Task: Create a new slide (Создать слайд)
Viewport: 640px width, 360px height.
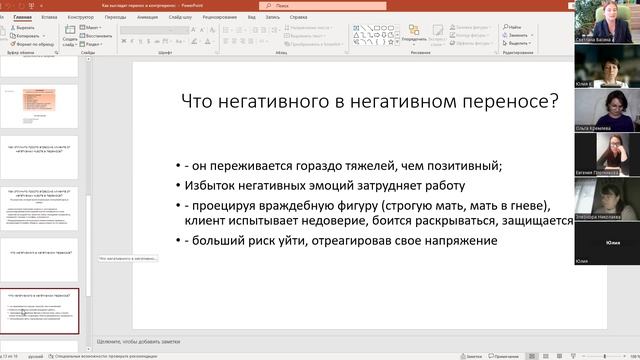Action: (70, 36)
